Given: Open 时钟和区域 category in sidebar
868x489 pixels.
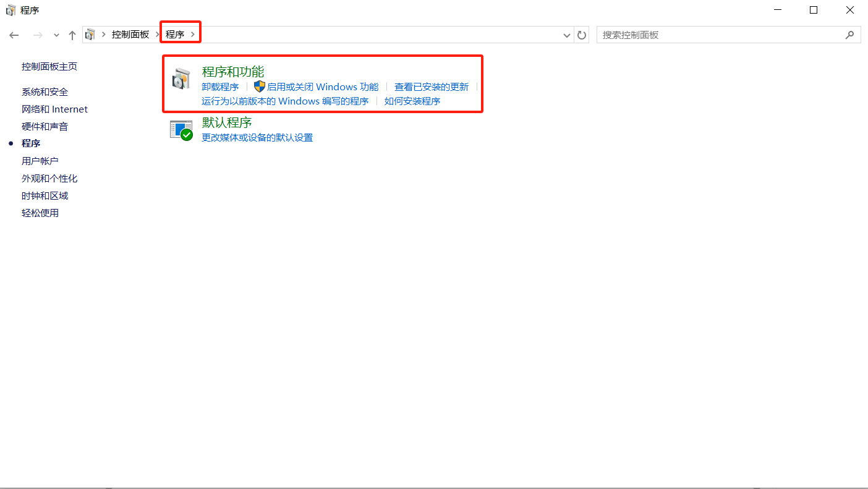Looking at the screenshot, I should pyautogui.click(x=45, y=196).
